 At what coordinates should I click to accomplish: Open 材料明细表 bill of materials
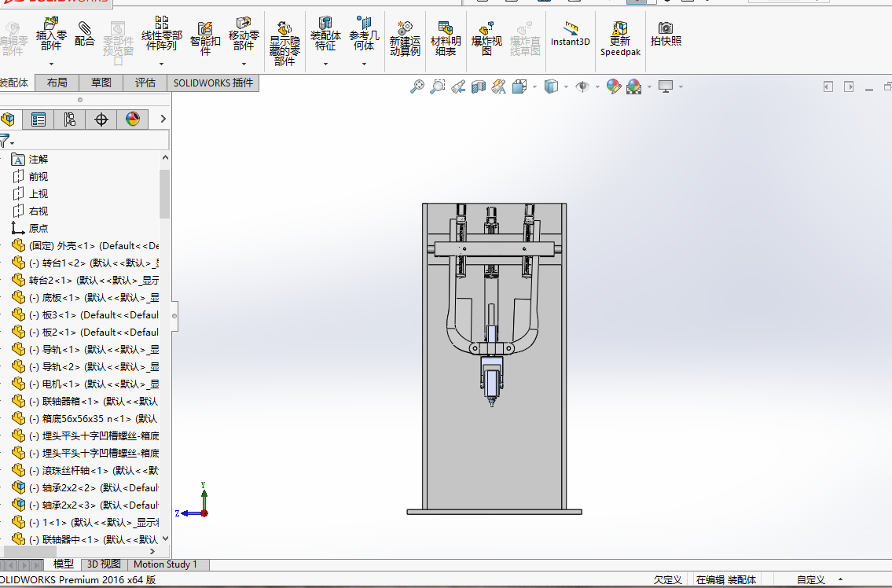446,39
